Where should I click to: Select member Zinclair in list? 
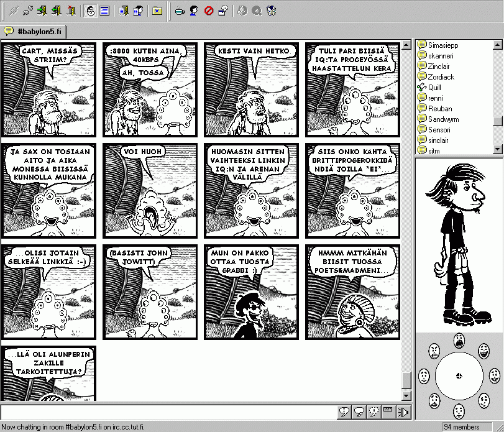[x=438, y=67]
